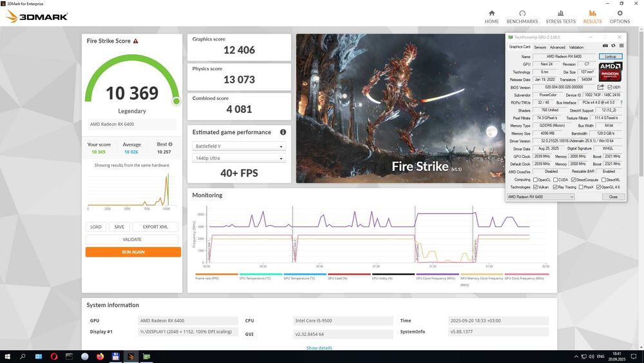The image size is (644, 363).
Task: Switch to the GPU-Z Sensors tab
Action: coord(540,47)
